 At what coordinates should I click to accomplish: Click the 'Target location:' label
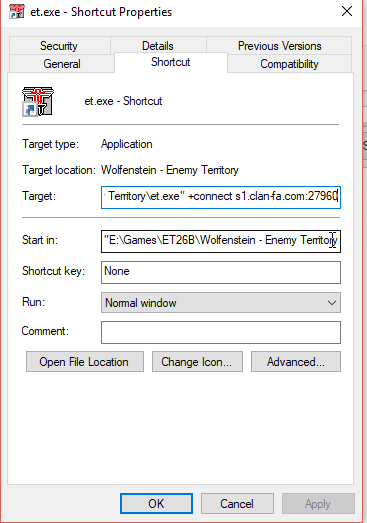[x=59, y=170]
